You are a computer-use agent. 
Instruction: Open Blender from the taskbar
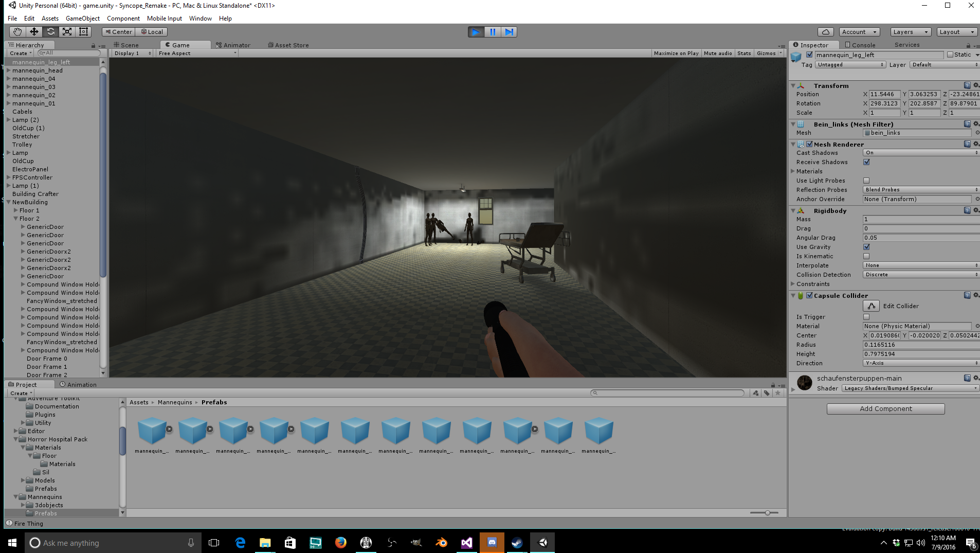point(441,543)
